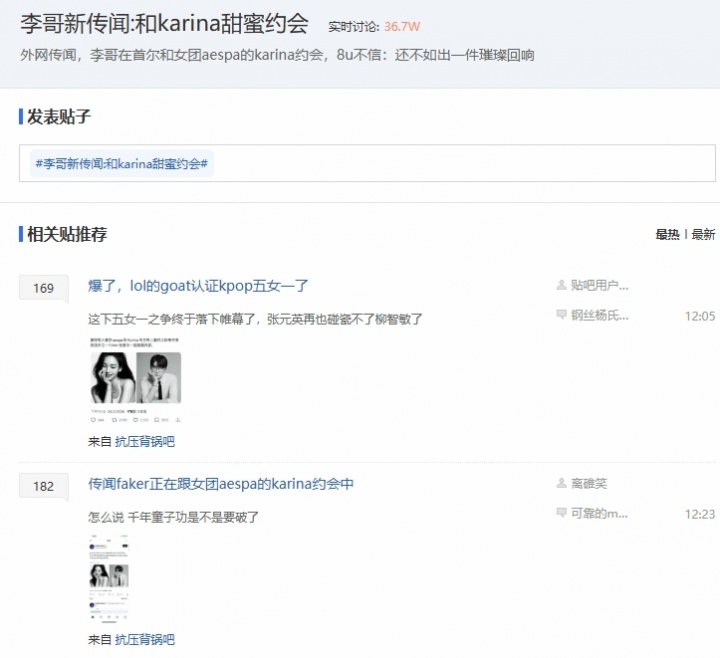Click the last-reply icon beside 钢丝杨氏
Viewport: 720px width, 658px height.
(561, 316)
